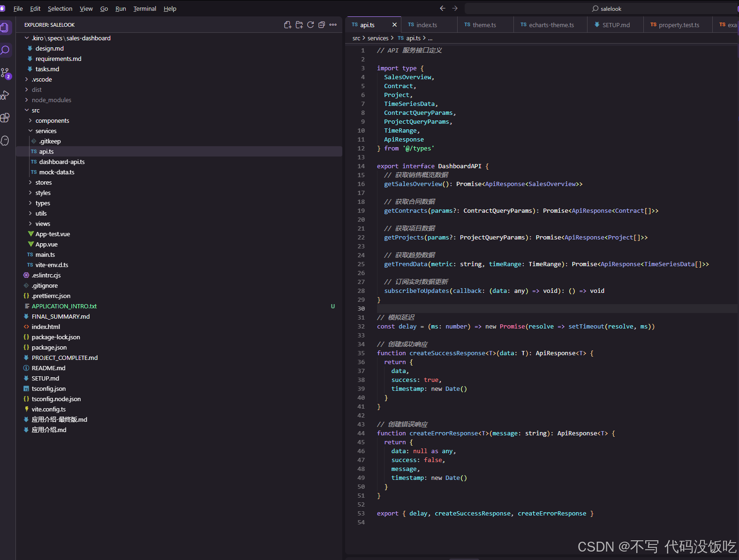Viewport: 739px width, 560px height.
Task: Expand the stores folder
Action: click(x=30, y=182)
